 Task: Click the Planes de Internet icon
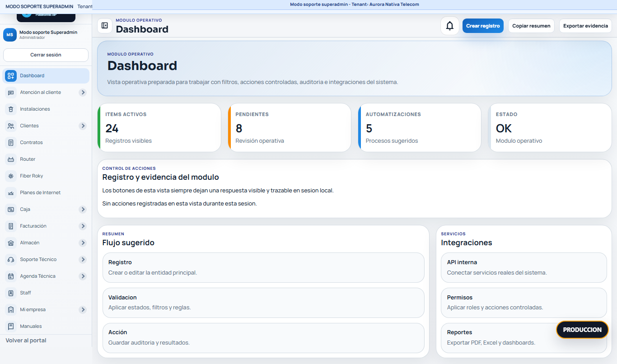click(11, 193)
